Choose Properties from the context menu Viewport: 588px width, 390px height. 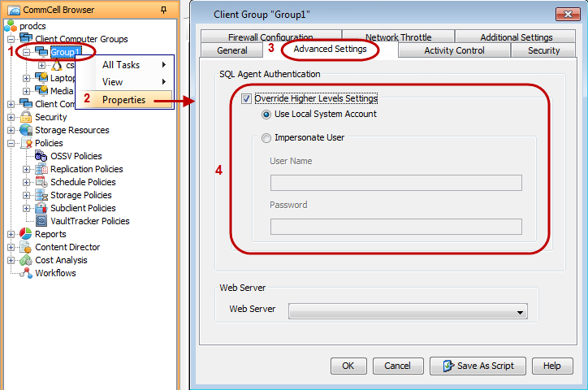(x=123, y=100)
